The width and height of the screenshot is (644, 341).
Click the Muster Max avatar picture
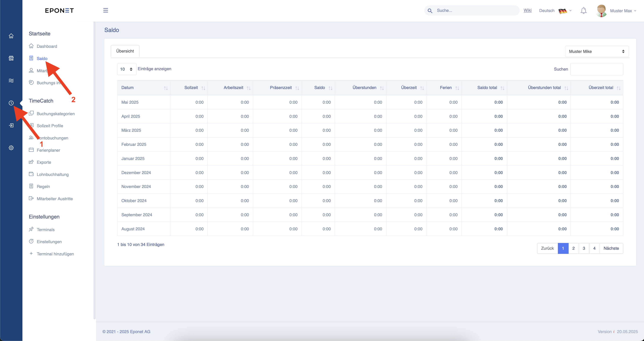coord(601,11)
